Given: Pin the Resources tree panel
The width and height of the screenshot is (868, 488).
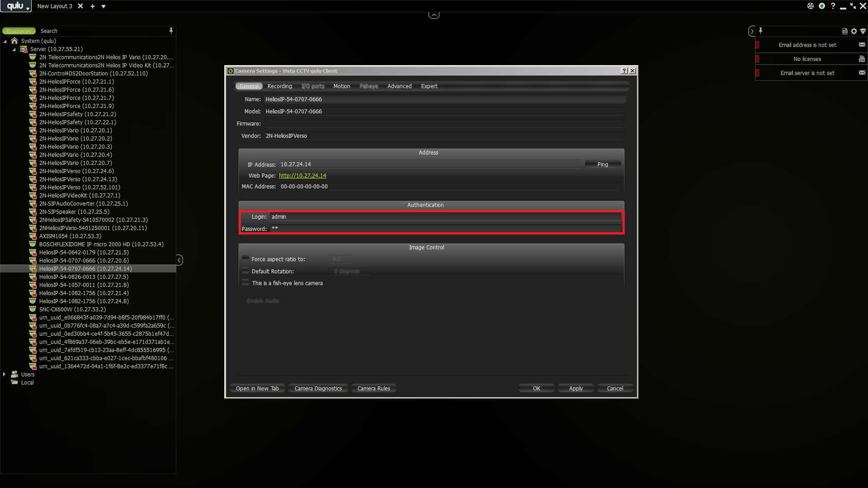Looking at the screenshot, I should point(171,31).
